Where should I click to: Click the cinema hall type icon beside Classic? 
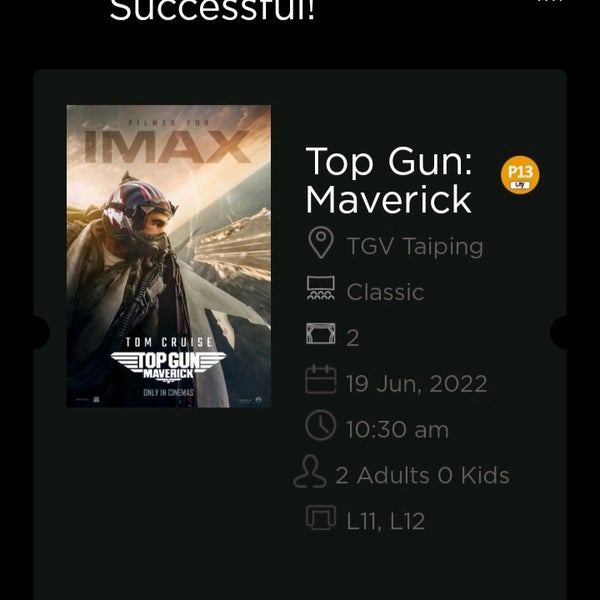321,288
